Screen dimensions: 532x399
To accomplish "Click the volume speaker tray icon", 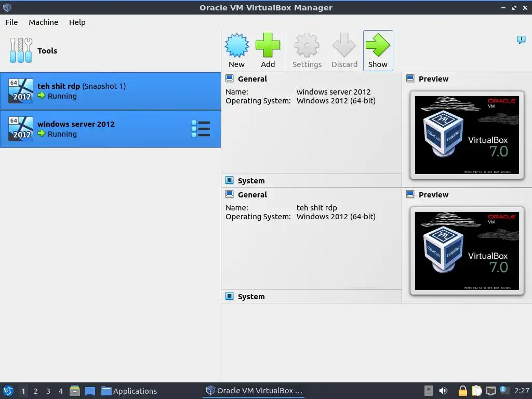I will point(443,391).
